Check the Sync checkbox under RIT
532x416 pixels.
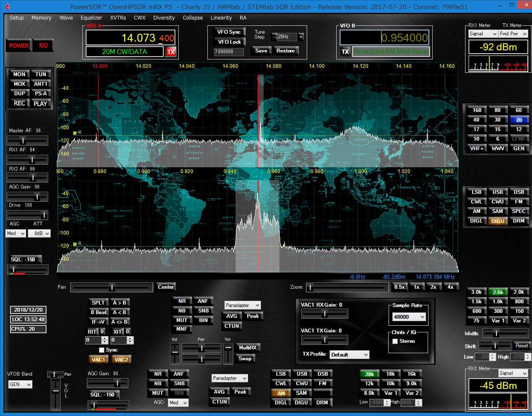pos(101,350)
